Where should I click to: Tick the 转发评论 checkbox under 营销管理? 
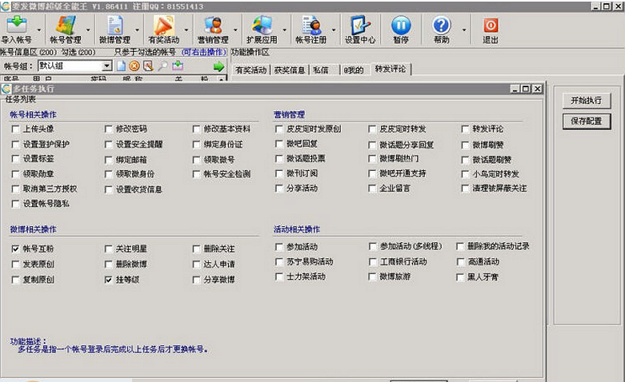[x=465, y=129]
